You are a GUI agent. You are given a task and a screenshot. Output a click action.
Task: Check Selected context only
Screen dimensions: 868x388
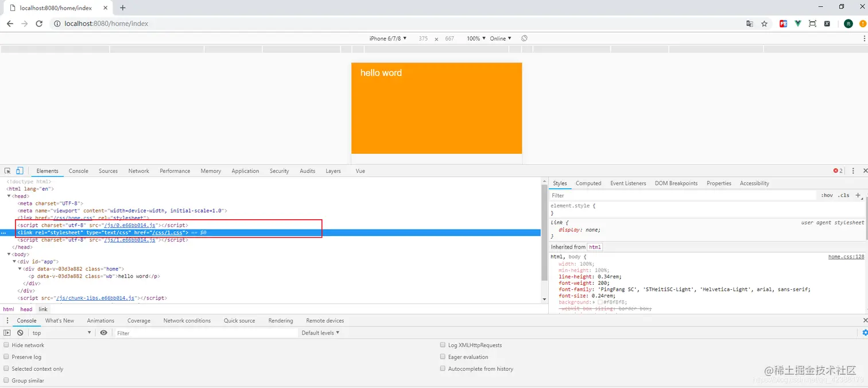click(x=6, y=369)
